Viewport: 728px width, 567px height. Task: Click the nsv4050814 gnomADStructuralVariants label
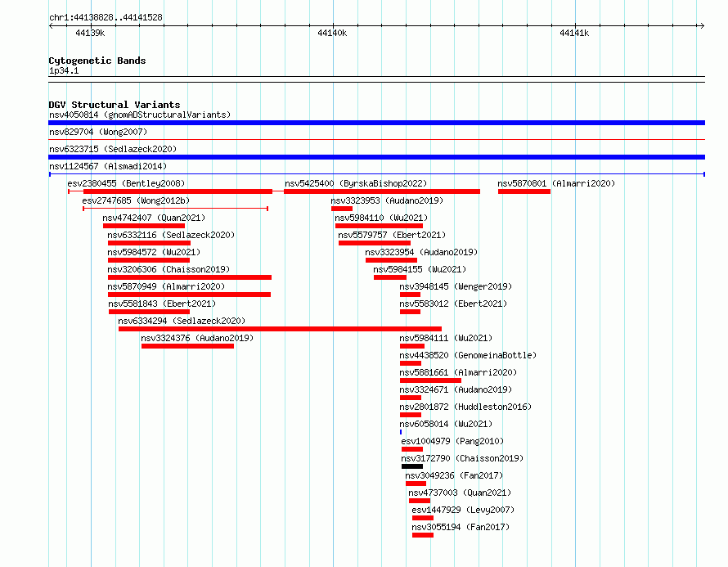point(140,115)
